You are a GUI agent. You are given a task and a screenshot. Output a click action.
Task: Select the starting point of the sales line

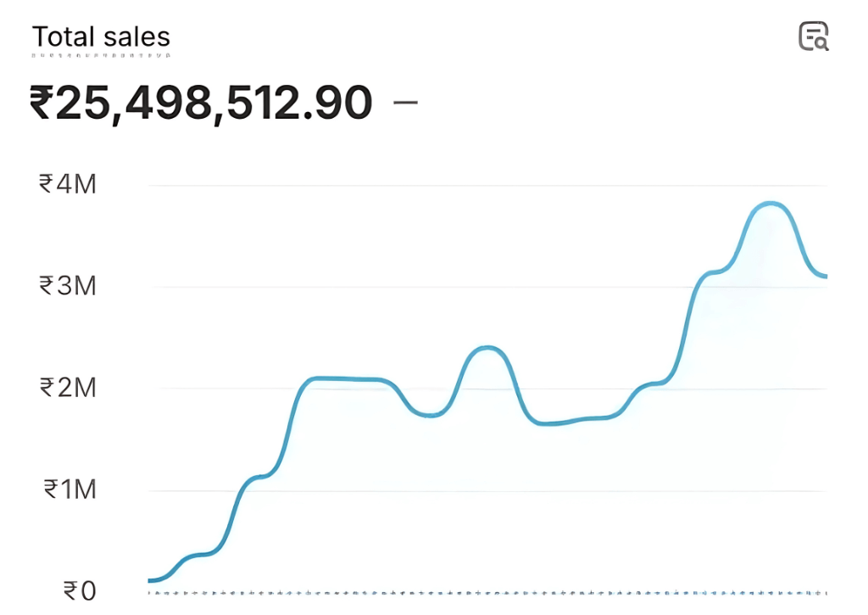[x=151, y=581]
